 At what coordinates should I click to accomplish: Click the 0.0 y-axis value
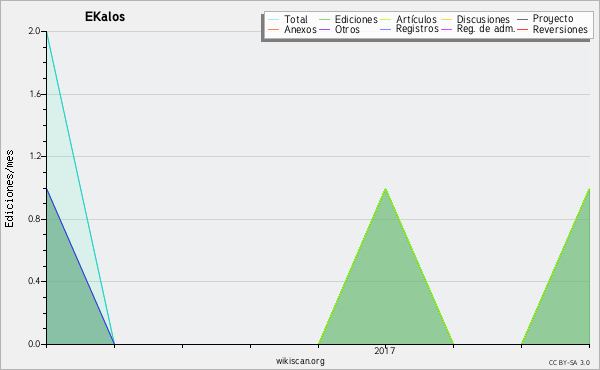(34, 344)
